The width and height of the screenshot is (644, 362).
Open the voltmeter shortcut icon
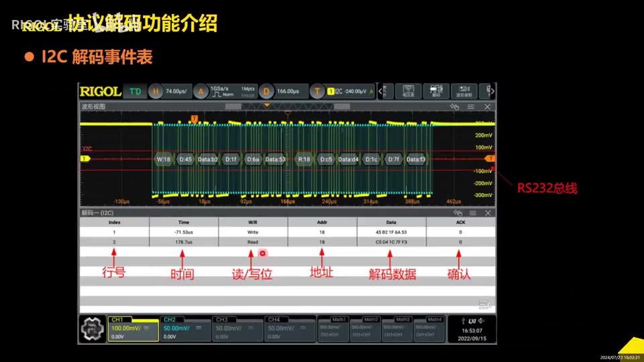click(408, 91)
